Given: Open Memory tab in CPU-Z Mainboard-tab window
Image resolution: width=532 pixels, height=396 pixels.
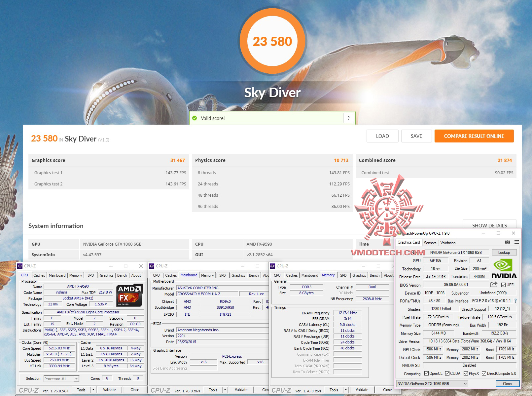Looking at the screenshot, I should (x=207, y=275).
